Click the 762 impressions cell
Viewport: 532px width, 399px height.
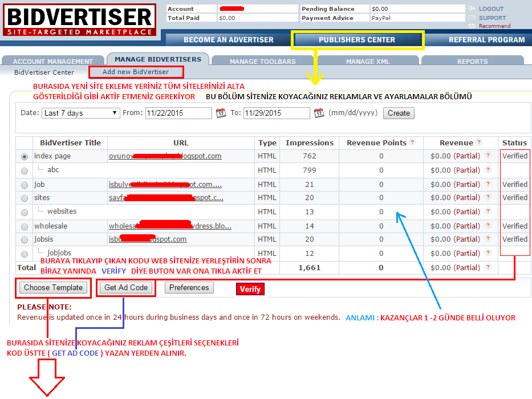(x=310, y=156)
